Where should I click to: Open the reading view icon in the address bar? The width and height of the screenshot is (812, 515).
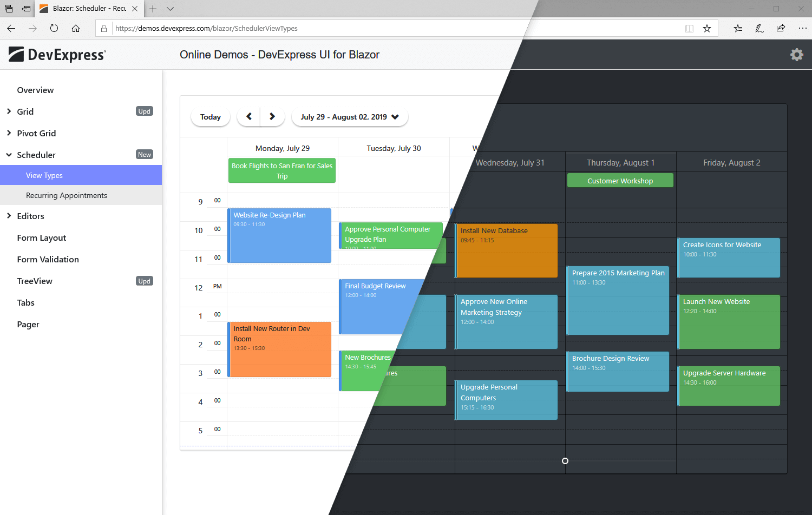(x=689, y=28)
